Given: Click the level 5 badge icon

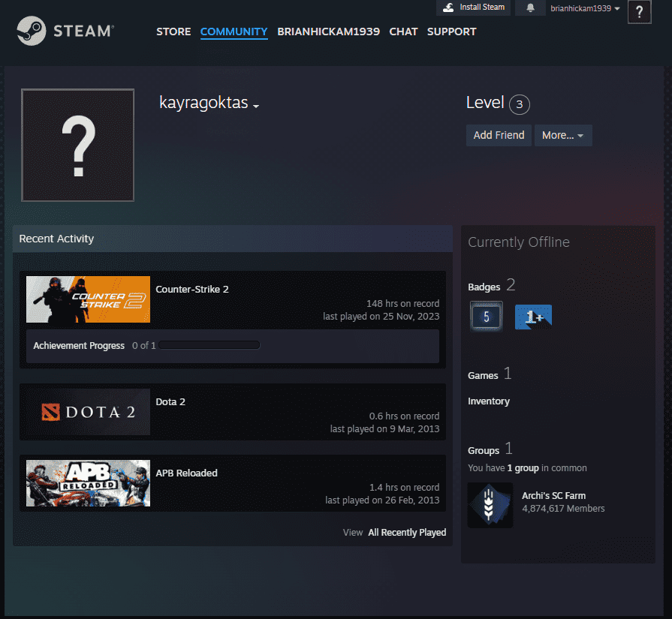Looking at the screenshot, I should tap(486, 317).
